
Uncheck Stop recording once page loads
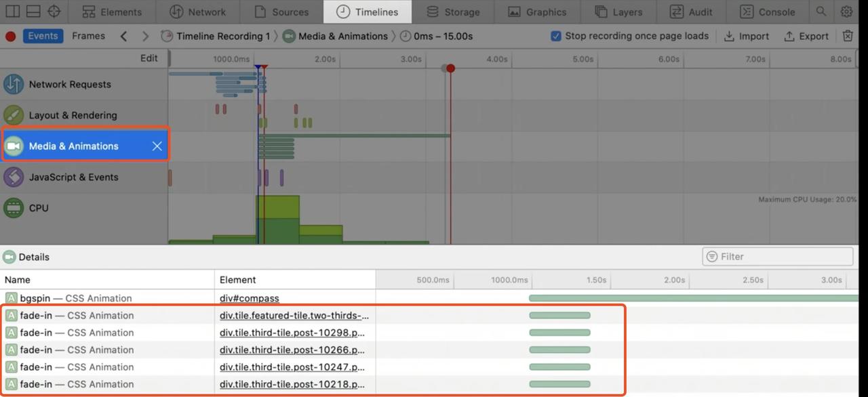pyautogui.click(x=556, y=36)
